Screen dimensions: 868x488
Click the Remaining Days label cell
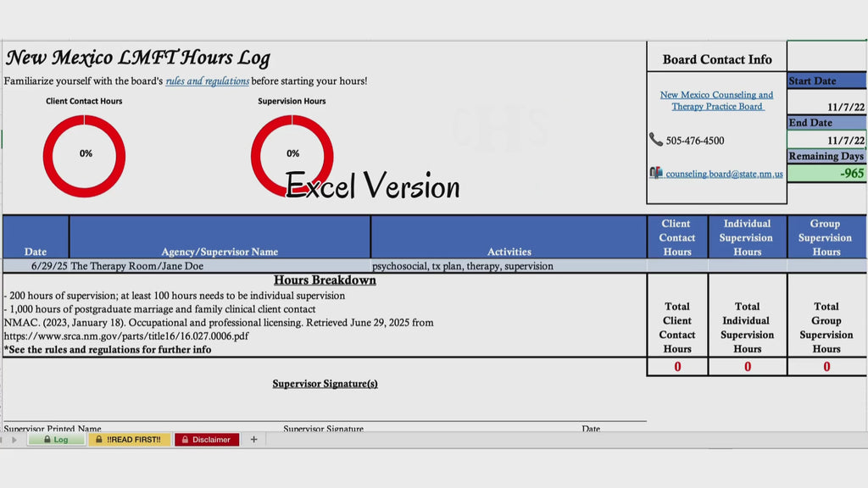(826, 156)
